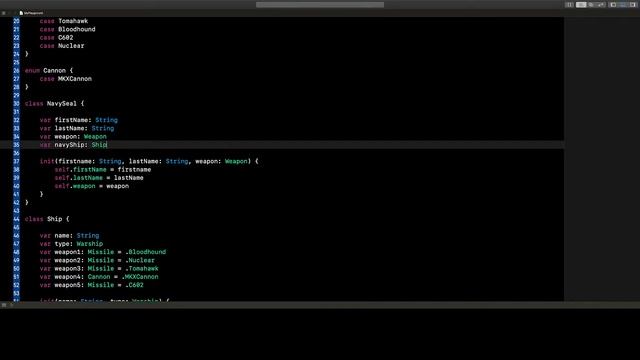Click line number 44 in the gutter
Image resolution: width=640 pixels, height=360 pixels.
pos(16,219)
